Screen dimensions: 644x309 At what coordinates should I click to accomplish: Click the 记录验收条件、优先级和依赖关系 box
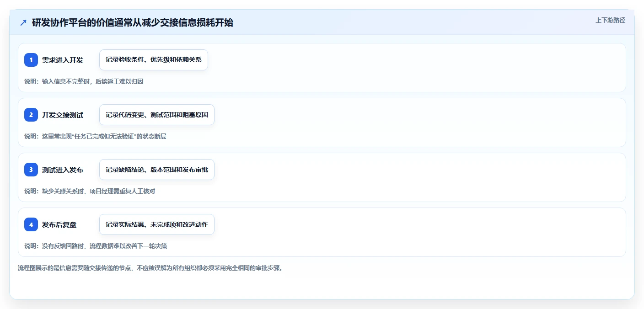pyautogui.click(x=154, y=60)
